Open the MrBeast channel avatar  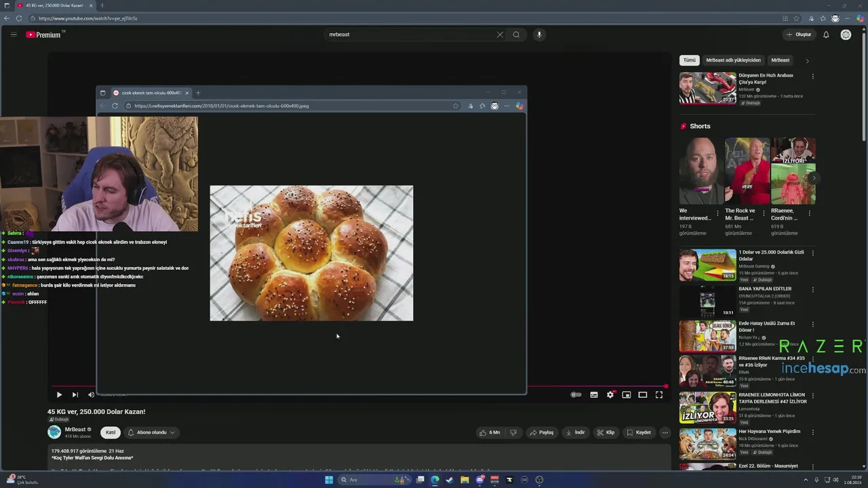coord(54,432)
